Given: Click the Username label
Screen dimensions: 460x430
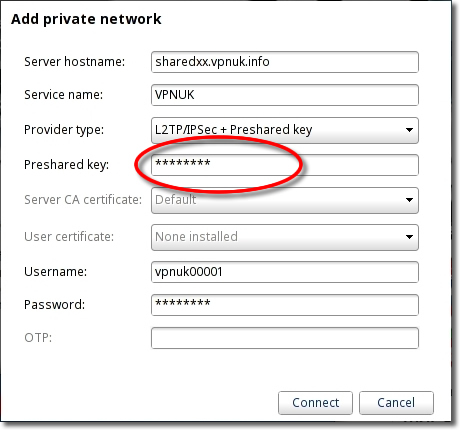Looking at the screenshot, I should (55, 272).
